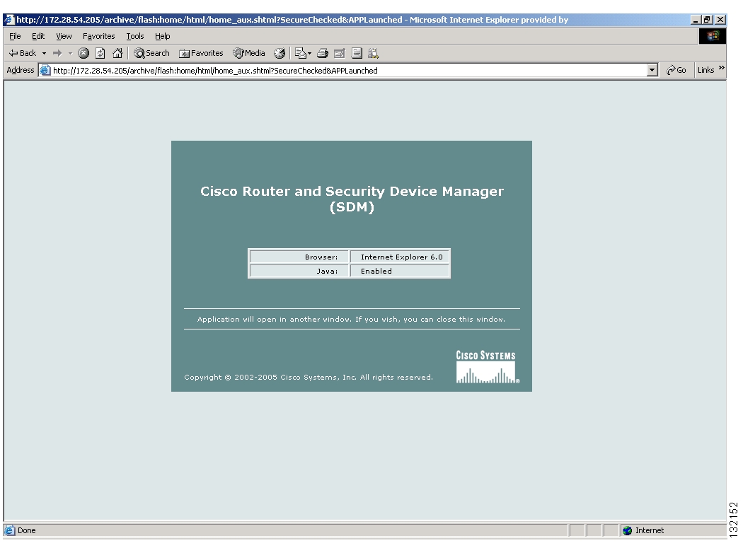
Task: Expand the Links toolbar chevron
Action: [x=722, y=70]
